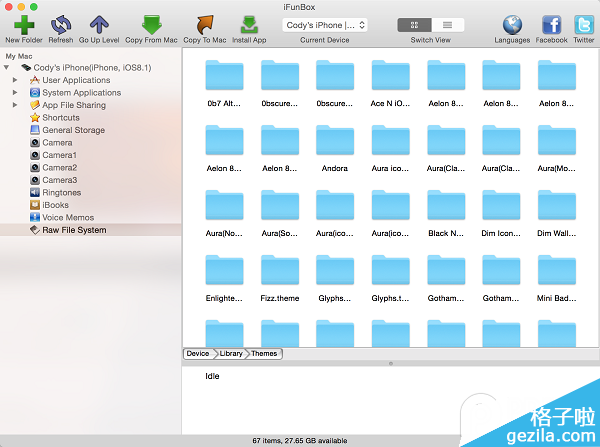Select Voice Memos in the sidebar
The height and width of the screenshot is (447, 600).
tap(67, 217)
